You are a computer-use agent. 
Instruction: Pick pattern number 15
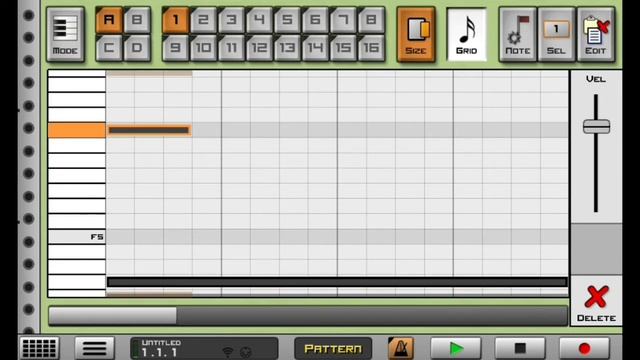pyautogui.click(x=343, y=48)
